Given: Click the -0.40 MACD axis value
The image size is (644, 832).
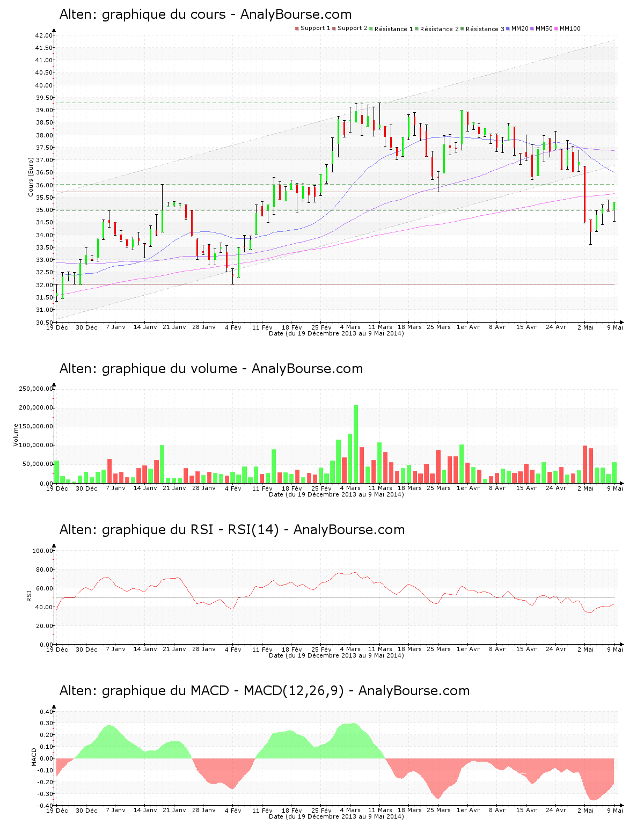Looking at the screenshot, I should [x=45, y=806].
